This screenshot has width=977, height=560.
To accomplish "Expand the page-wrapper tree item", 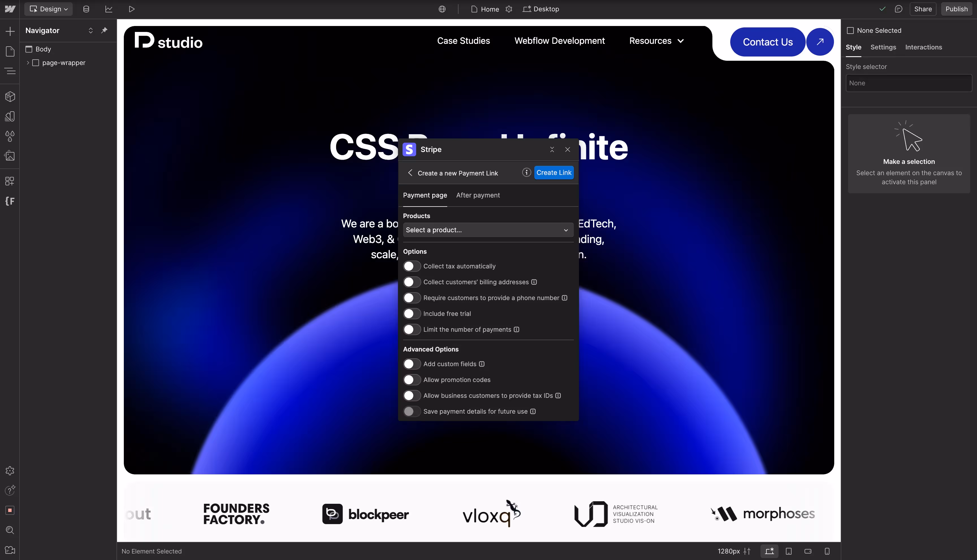I will coord(28,63).
